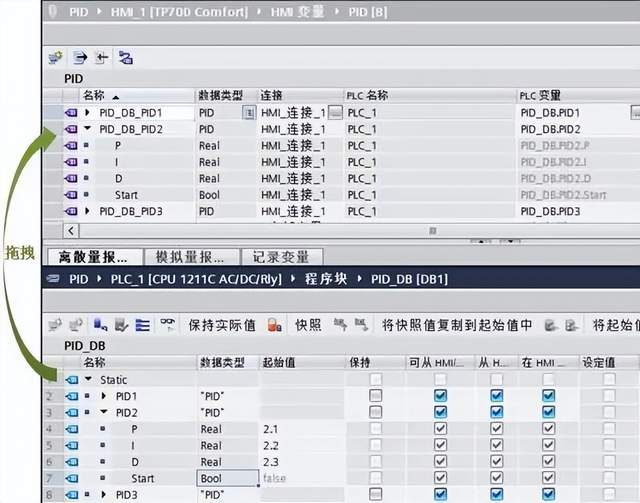Collapse the PID2 node in PID_DB block
This screenshot has width=640, height=503.
(x=103, y=412)
